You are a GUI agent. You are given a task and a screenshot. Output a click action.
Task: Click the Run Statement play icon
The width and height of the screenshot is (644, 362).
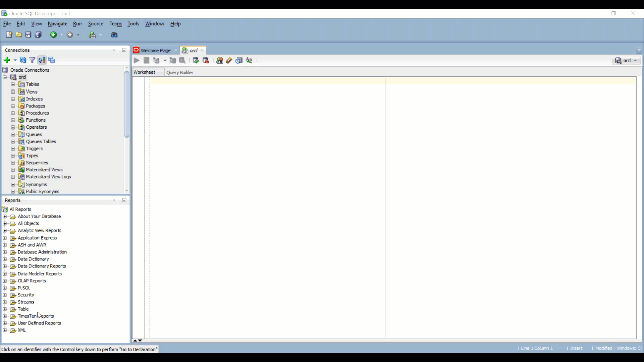(136, 60)
